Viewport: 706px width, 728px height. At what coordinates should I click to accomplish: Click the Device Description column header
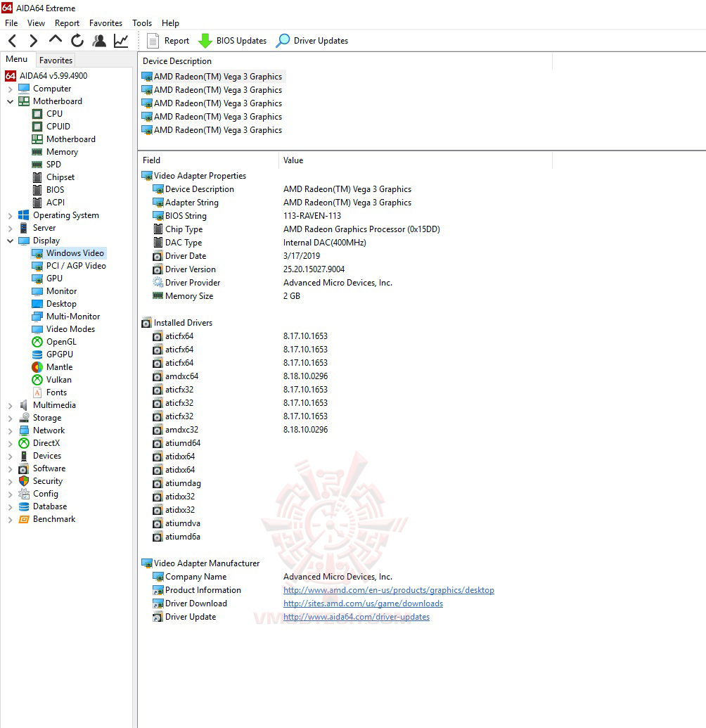[345, 61]
